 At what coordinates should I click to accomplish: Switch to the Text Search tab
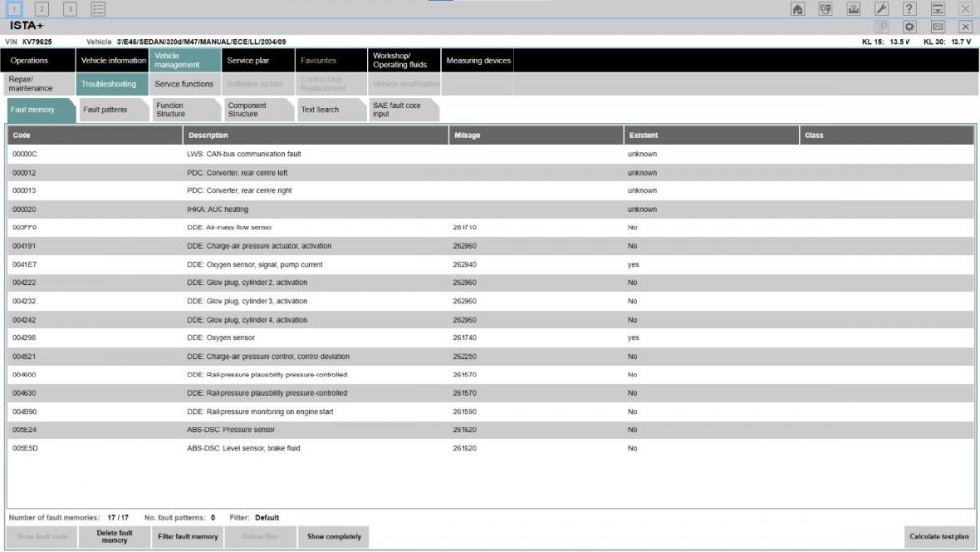click(x=331, y=110)
